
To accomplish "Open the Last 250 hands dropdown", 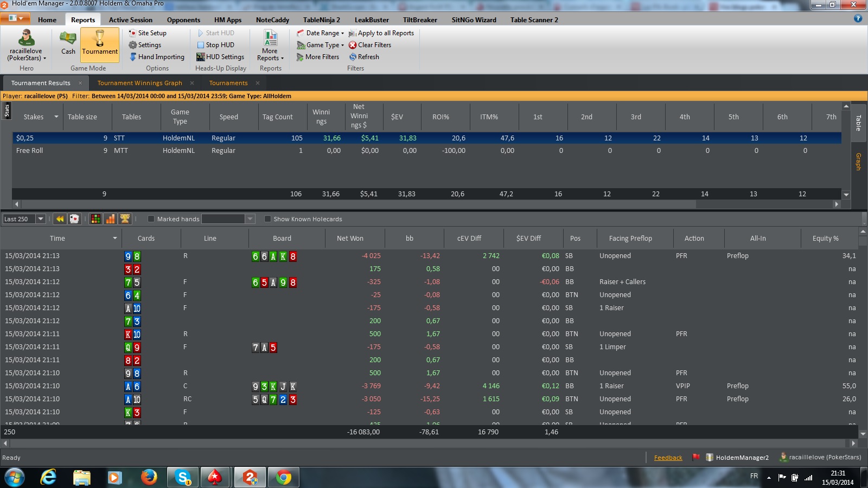I will point(40,219).
